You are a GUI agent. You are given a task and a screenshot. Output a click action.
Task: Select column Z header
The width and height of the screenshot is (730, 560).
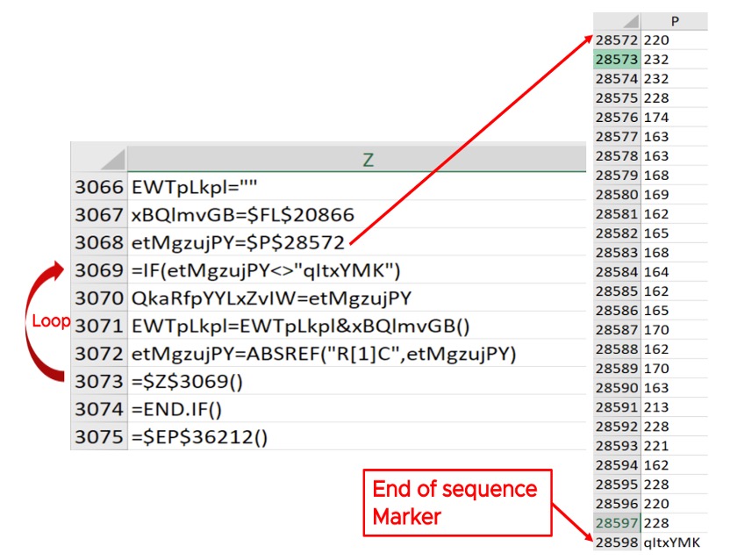tap(369, 158)
